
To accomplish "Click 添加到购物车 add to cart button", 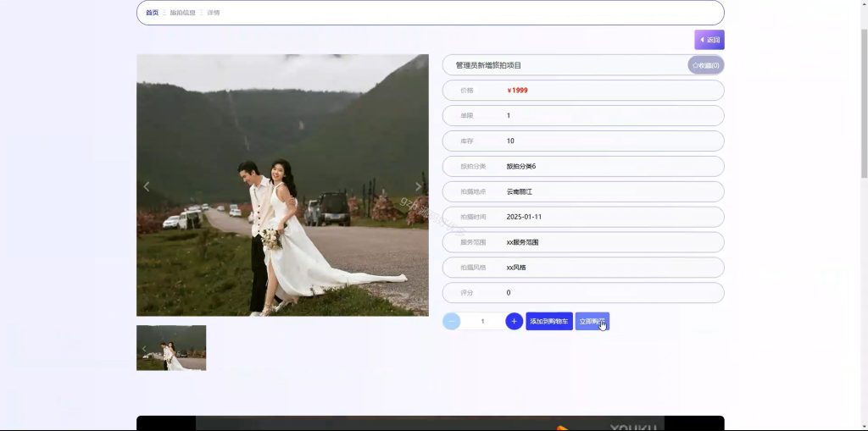I will click(x=549, y=321).
